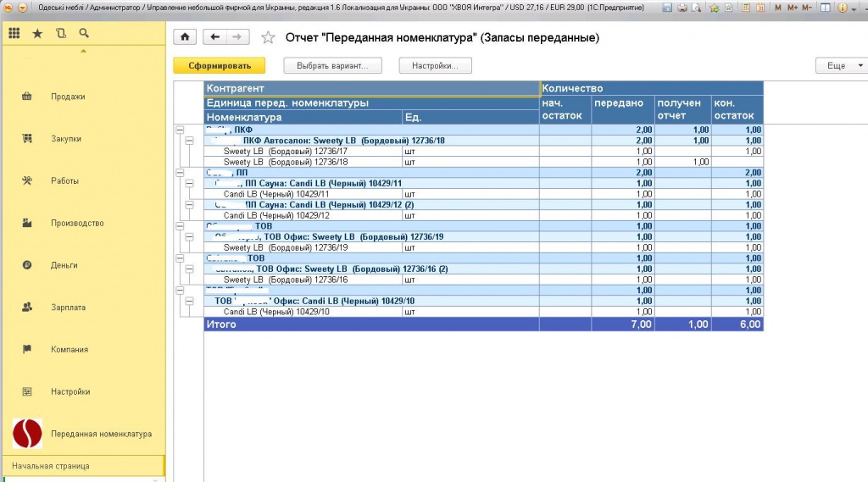Toggle the panel layout icon
Viewport: 868px width, 482px height.
[x=826, y=8]
